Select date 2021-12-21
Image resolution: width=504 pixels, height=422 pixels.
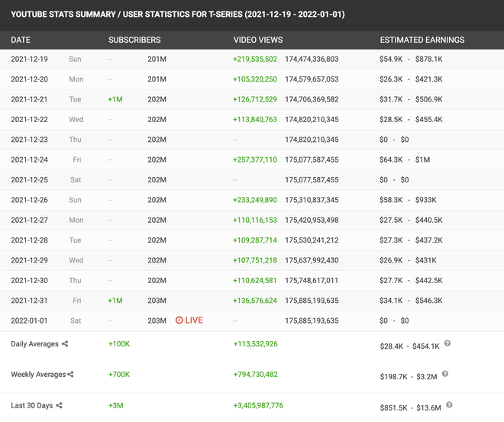click(x=29, y=99)
